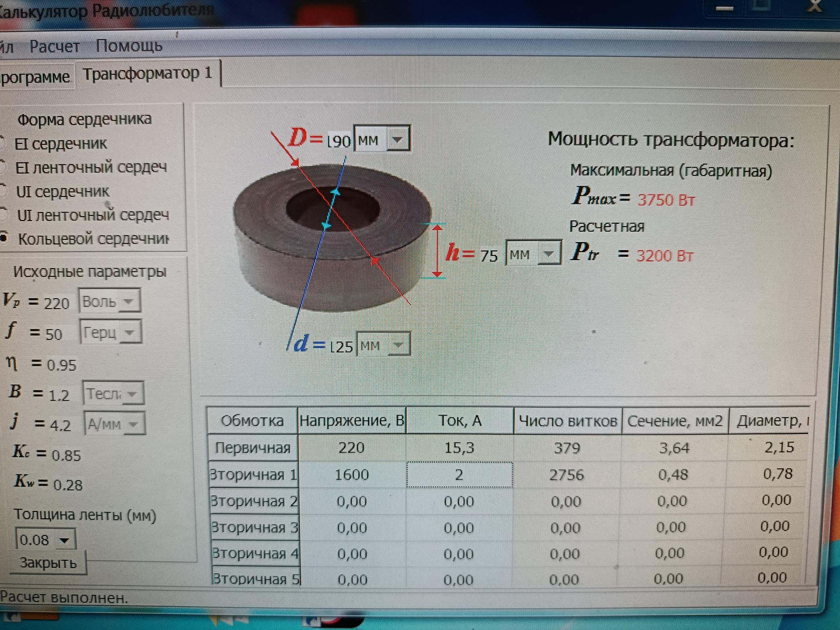Click the Число витков column header

(568, 421)
